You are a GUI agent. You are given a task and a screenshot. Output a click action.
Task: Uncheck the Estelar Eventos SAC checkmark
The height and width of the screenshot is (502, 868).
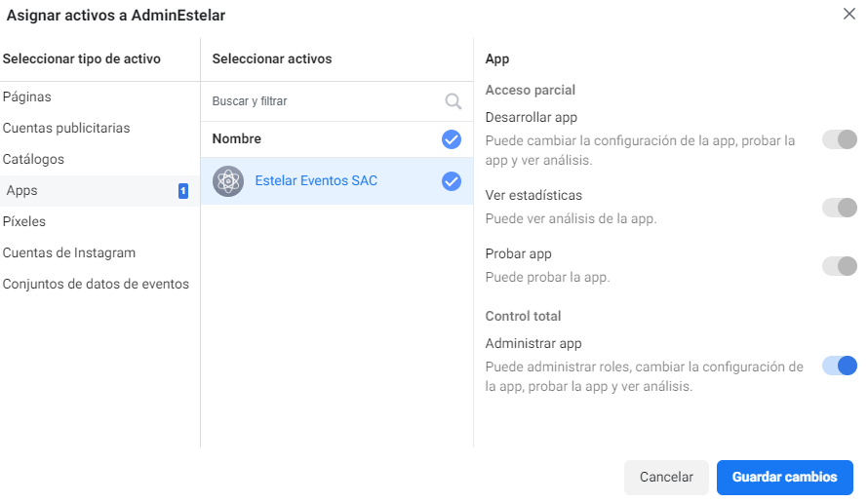click(x=451, y=181)
